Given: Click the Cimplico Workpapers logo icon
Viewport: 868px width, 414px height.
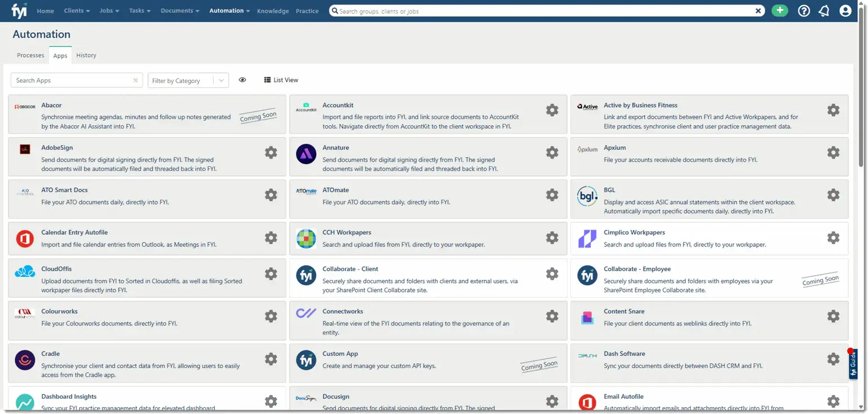Looking at the screenshot, I should pyautogui.click(x=587, y=239).
